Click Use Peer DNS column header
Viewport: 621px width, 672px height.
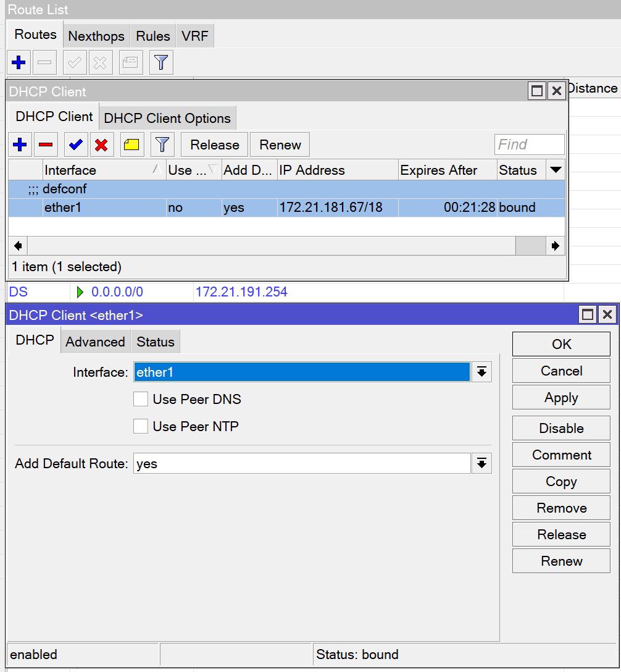(193, 170)
